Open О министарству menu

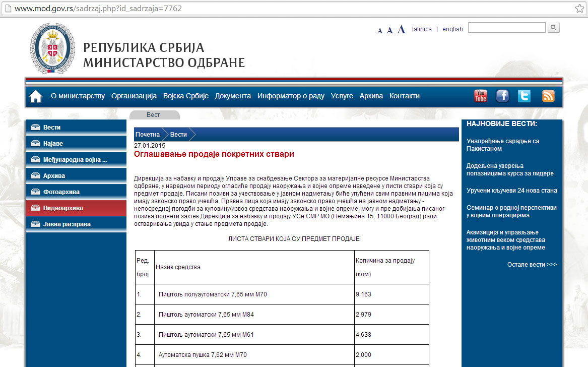(x=78, y=96)
